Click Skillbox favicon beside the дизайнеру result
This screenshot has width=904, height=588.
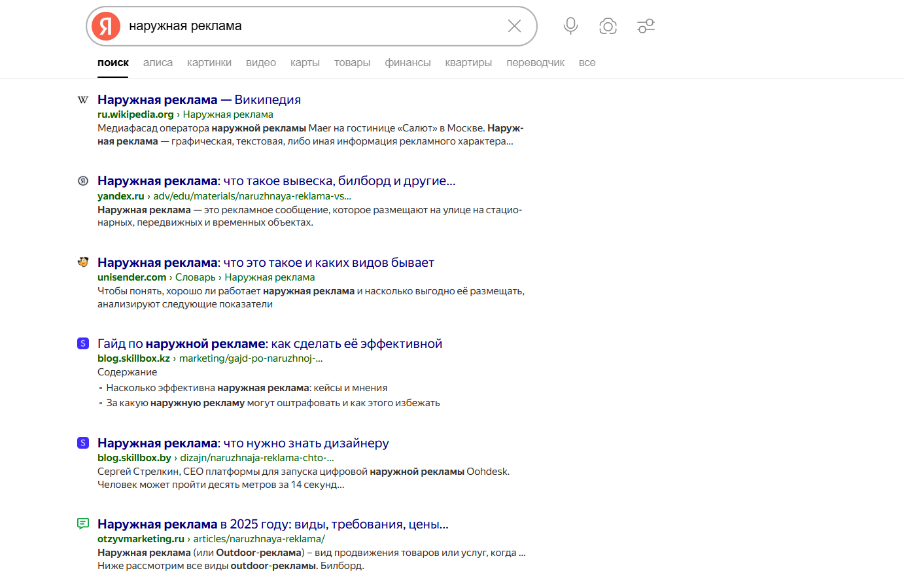click(83, 443)
